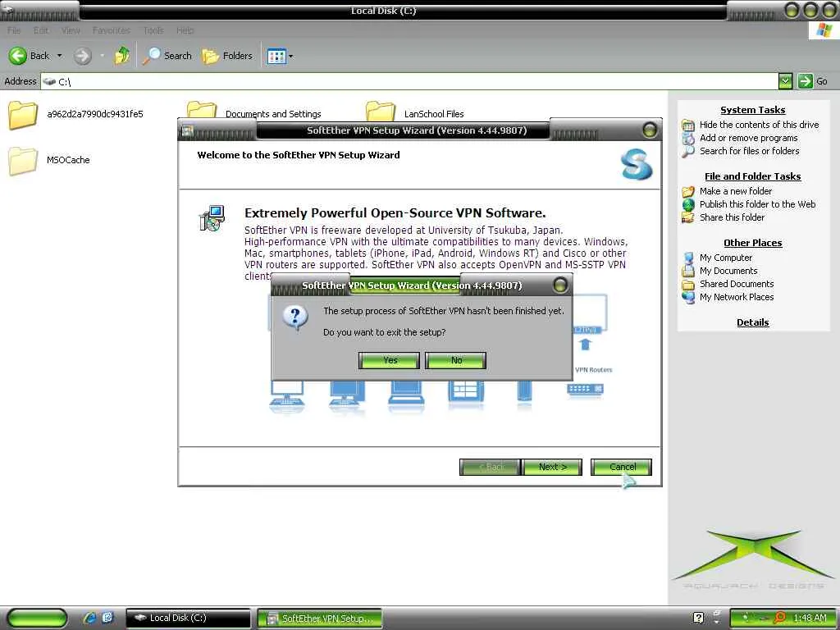The image size is (840, 630).
Task: Click Hide the contents of this drive
Action: click(x=759, y=125)
